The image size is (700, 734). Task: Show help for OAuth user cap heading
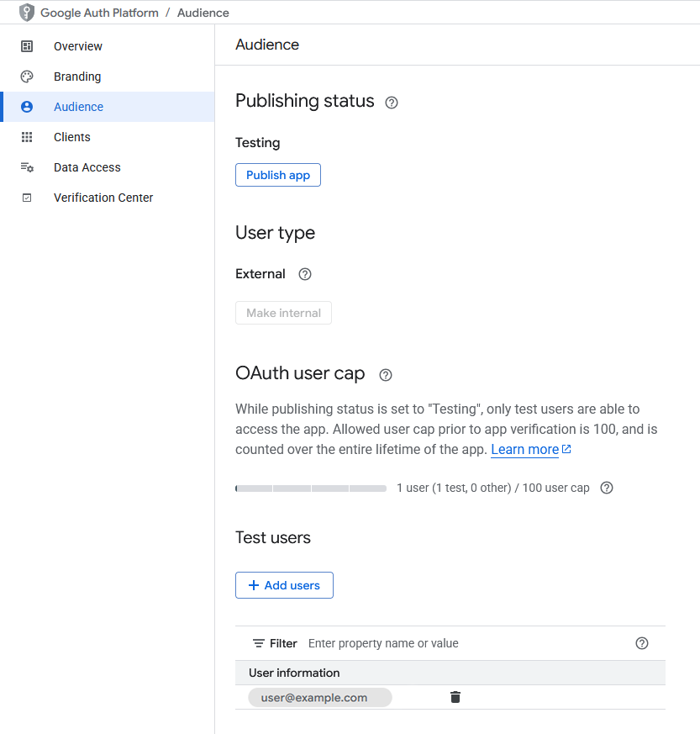(x=386, y=375)
